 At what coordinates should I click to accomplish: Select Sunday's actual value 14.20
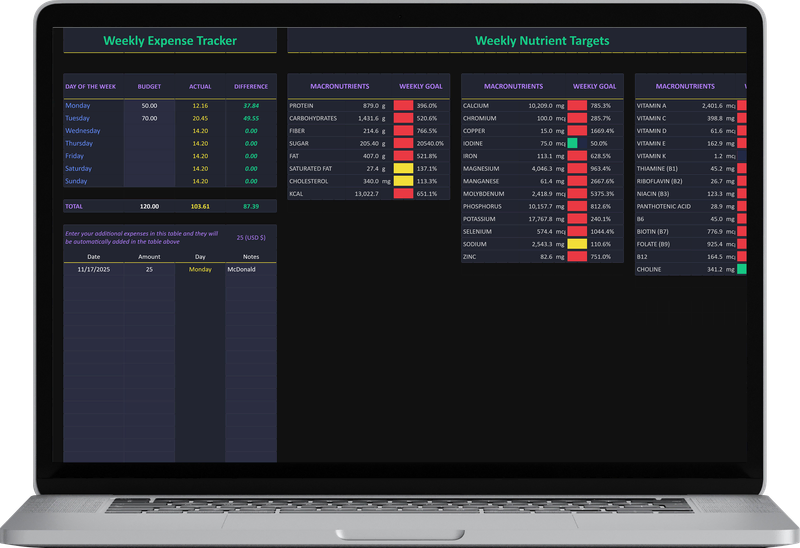[200, 181]
